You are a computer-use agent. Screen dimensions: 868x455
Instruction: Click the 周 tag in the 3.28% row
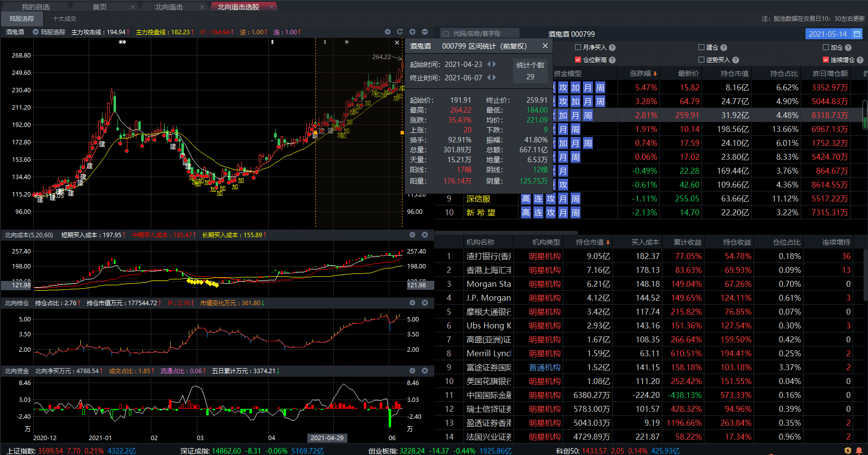tap(600, 102)
